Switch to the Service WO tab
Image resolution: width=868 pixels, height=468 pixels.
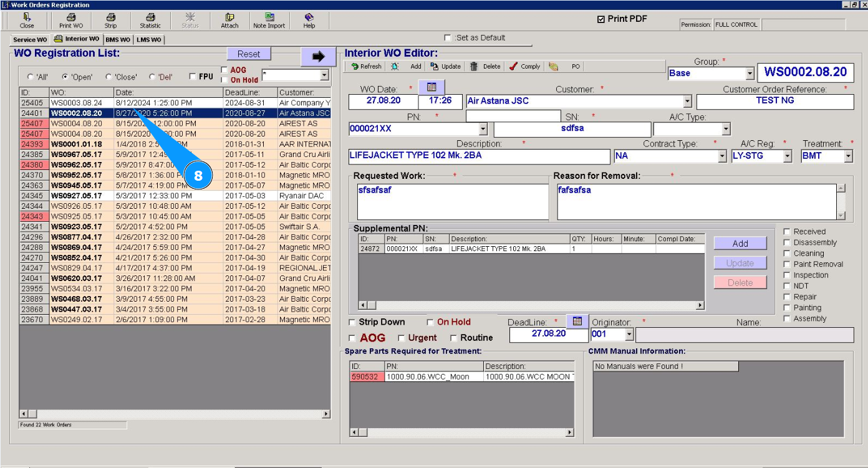pyautogui.click(x=30, y=39)
